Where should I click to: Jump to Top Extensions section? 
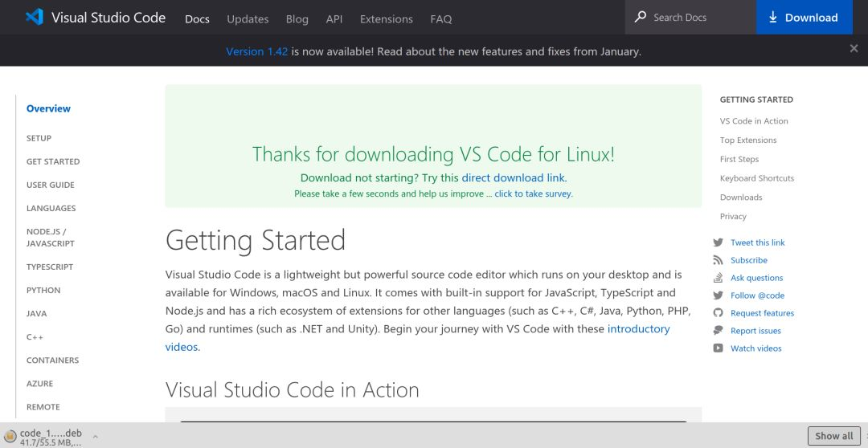pos(748,140)
